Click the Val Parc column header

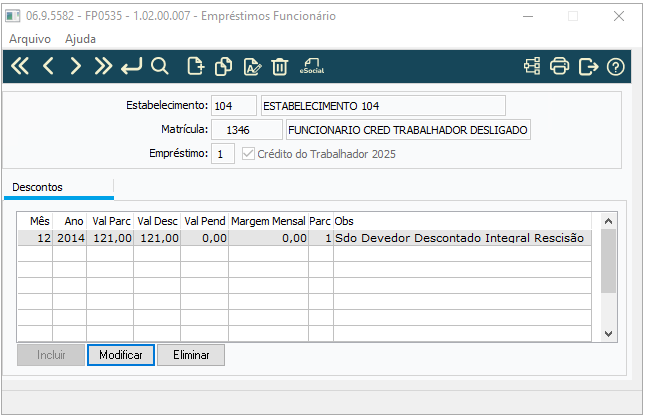click(x=111, y=221)
